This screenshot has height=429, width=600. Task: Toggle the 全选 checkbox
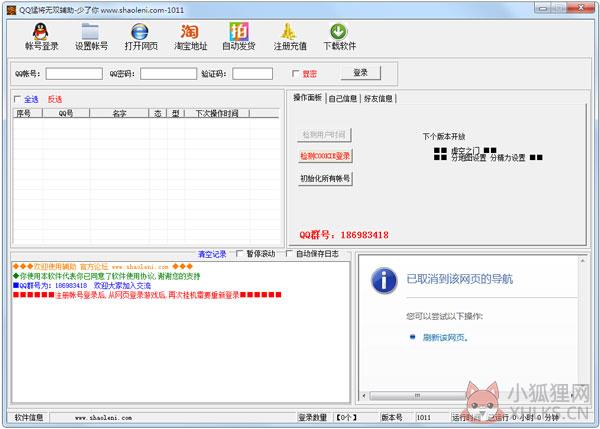17,99
